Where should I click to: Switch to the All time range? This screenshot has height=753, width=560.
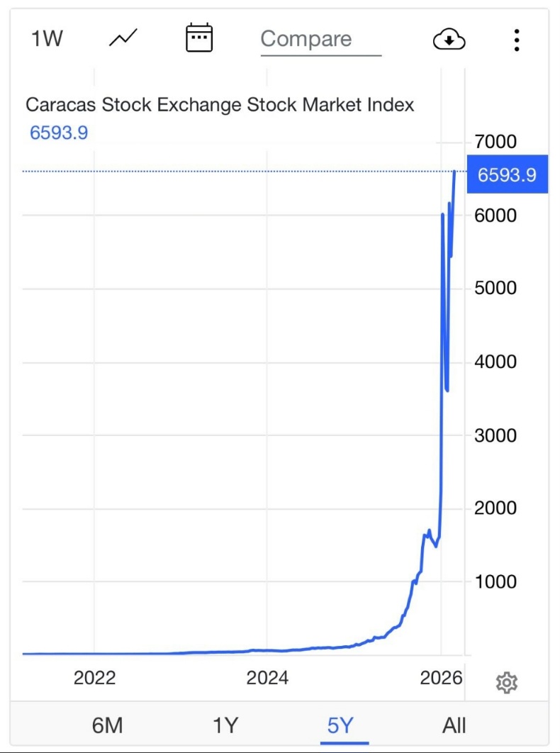(454, 725)
